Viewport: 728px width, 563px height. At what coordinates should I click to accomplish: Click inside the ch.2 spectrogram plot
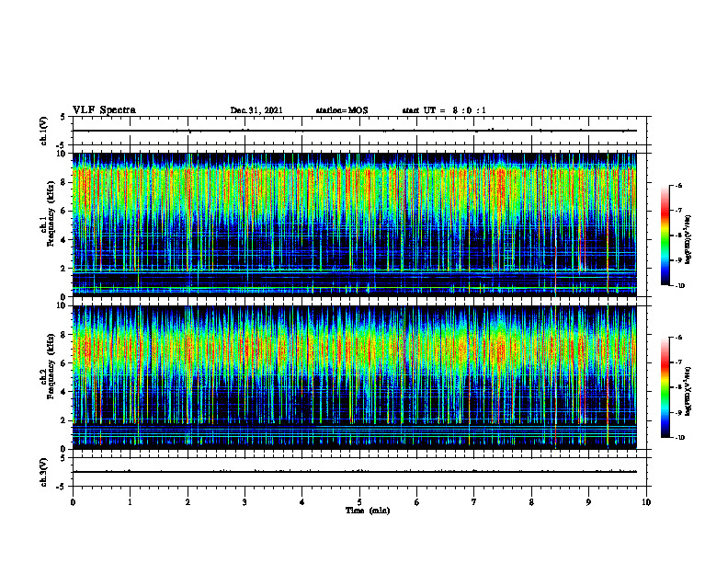[x=354, y=377]
